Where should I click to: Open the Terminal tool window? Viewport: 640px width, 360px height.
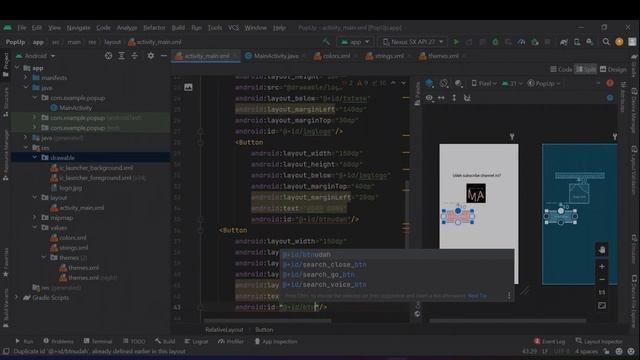point(98,341)
